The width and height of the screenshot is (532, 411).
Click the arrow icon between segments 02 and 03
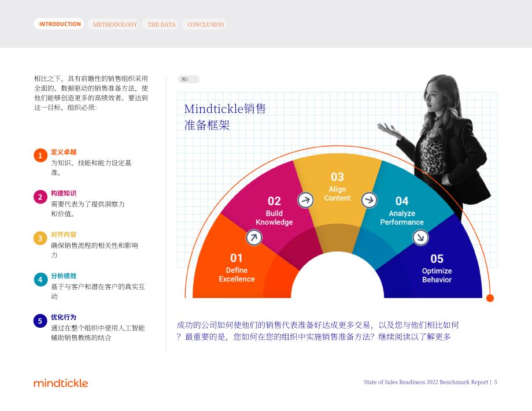305,200
